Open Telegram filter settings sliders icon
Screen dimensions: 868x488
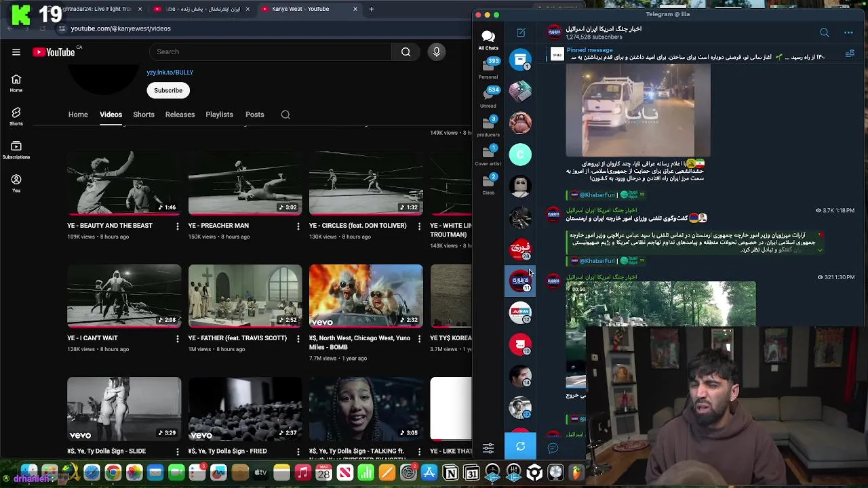pos(488,448)
